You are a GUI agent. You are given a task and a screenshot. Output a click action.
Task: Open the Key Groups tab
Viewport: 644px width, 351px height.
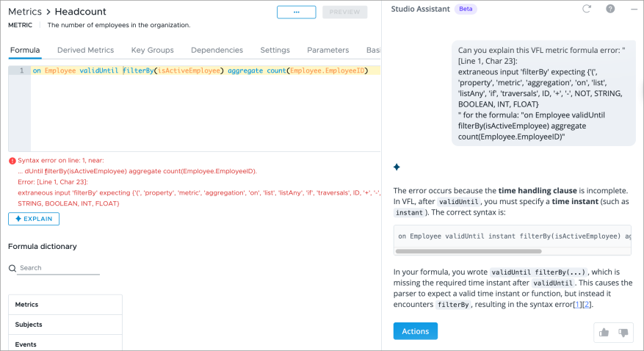pyautogui.click(x=152, y=50)
